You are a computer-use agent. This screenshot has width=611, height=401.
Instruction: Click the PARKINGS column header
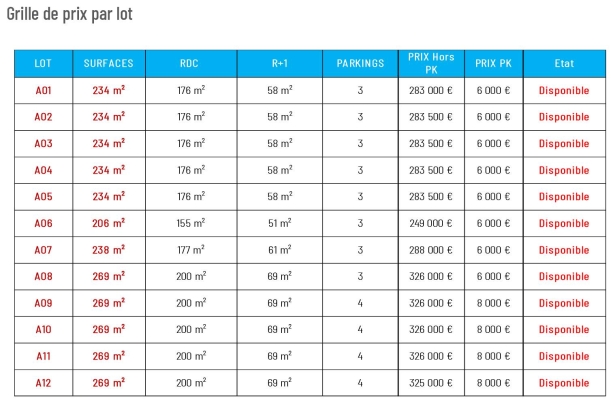pos(360,63)
